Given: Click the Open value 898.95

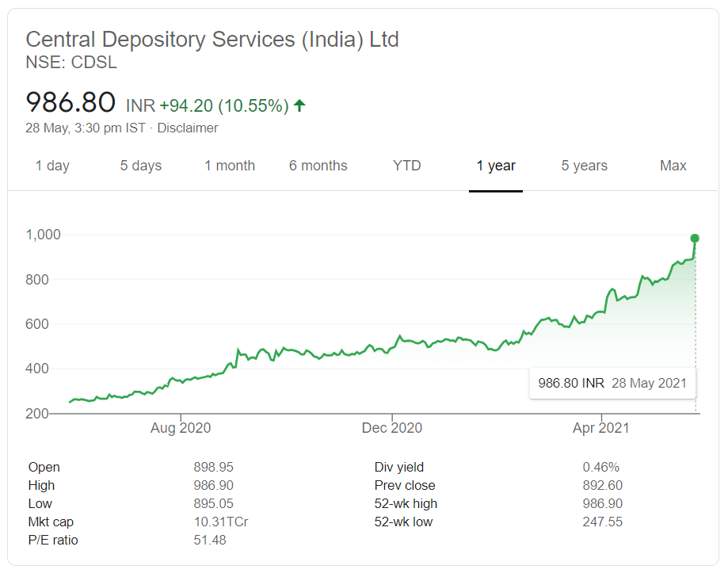Looking at the screenshot, I should point(214,468).
